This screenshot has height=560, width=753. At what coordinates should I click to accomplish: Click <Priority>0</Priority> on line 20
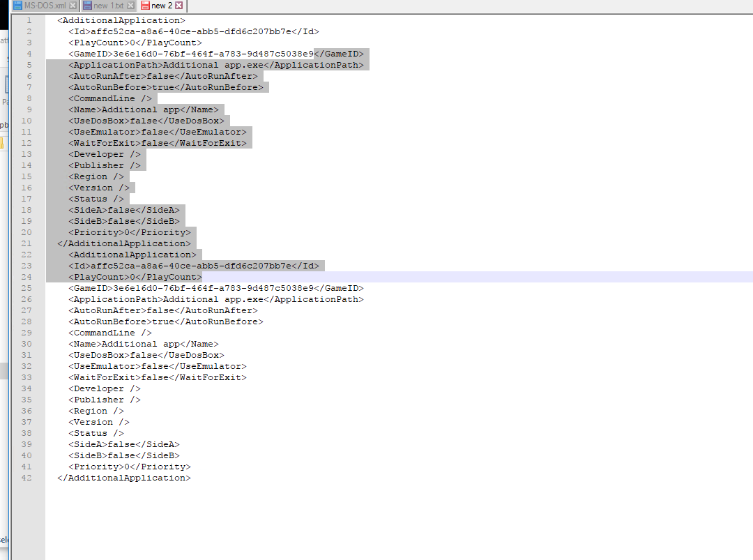(130, 232)
